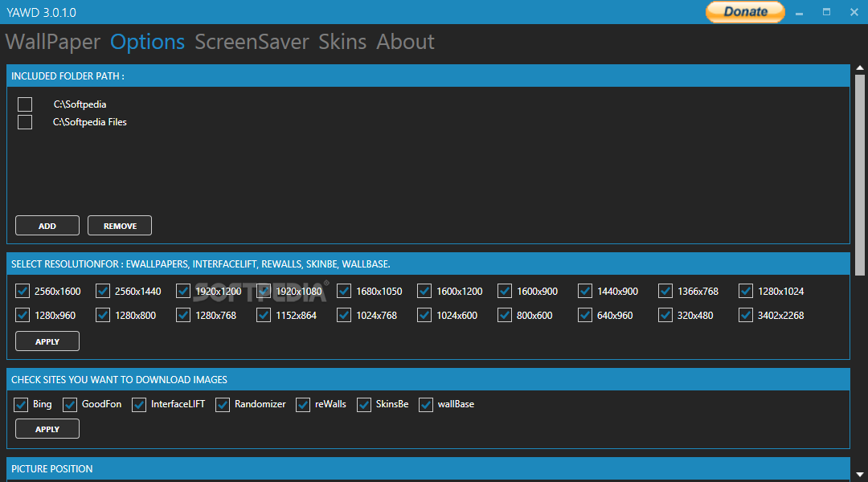Screen dimensions: 868x482
Task: Click APPLY under the resolution list
Action: pos(47,341)
